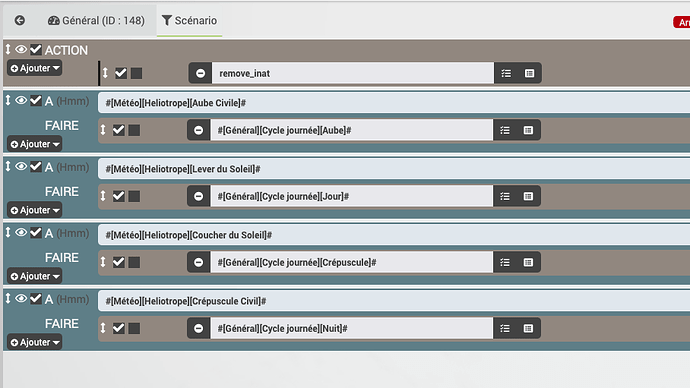Toggle visibility eye of Aube Civile block

[x=21, y=100]
